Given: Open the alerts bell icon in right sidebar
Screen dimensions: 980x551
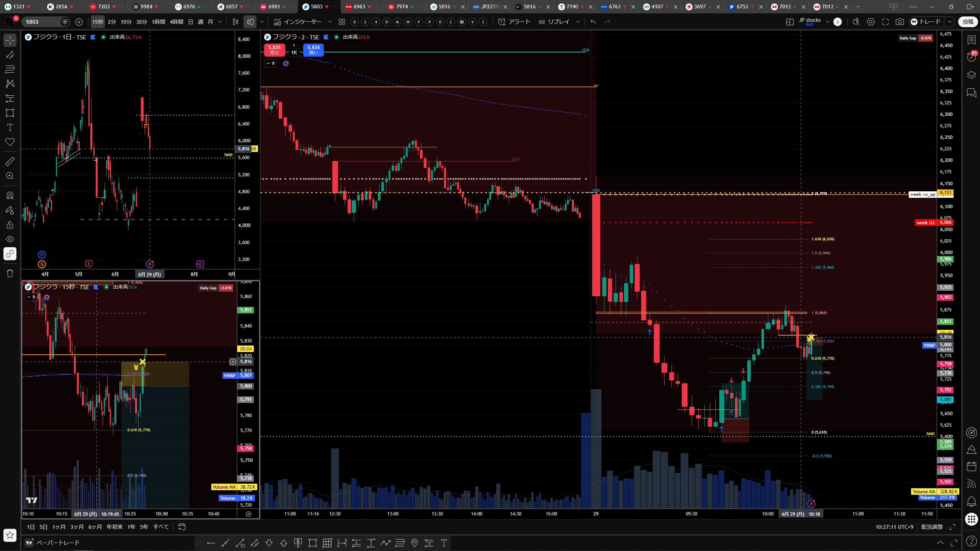Looking at the screenshot, I should (971, 502).
